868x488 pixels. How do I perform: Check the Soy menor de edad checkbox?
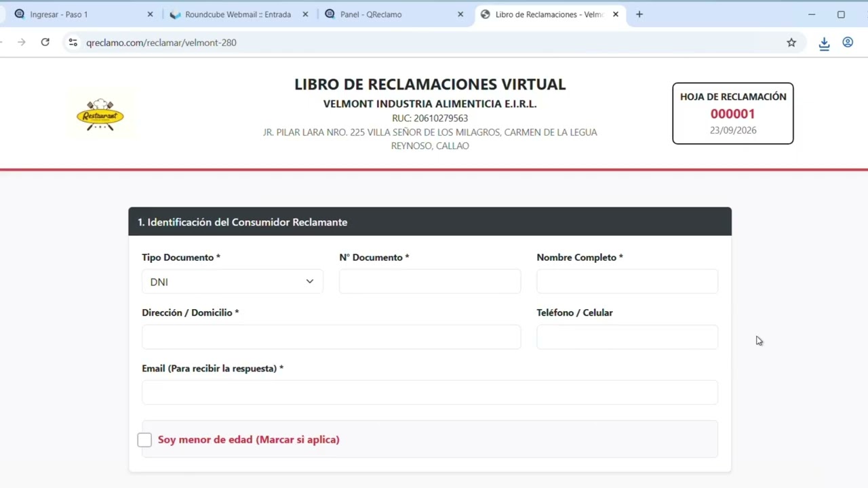[144, 440]
